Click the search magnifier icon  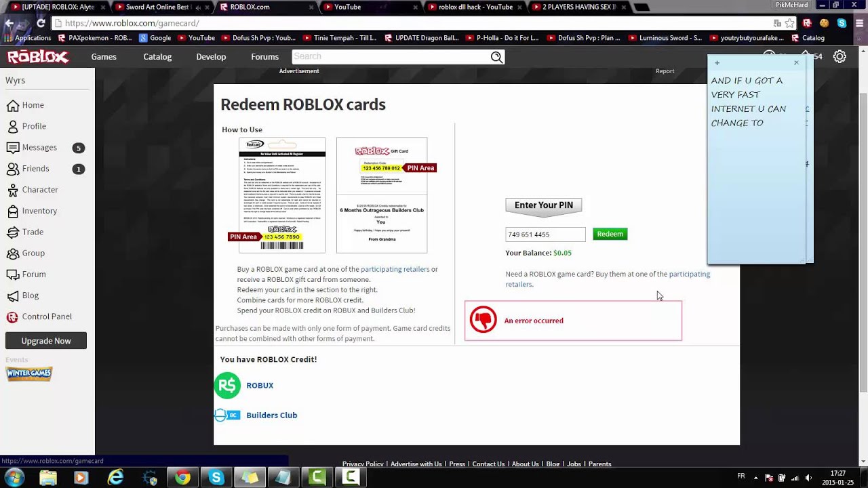pyautogui.click(x=497, y=57)
